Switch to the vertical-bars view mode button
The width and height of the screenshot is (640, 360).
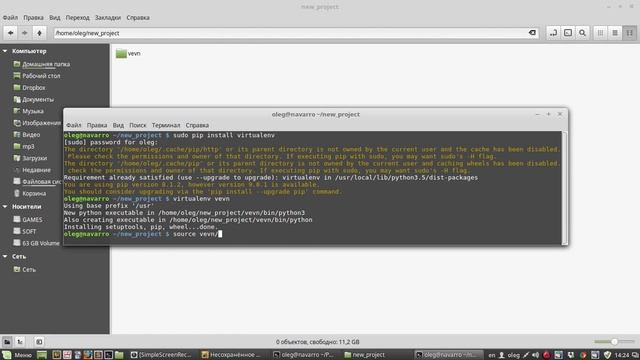click(x=600, y=33)
